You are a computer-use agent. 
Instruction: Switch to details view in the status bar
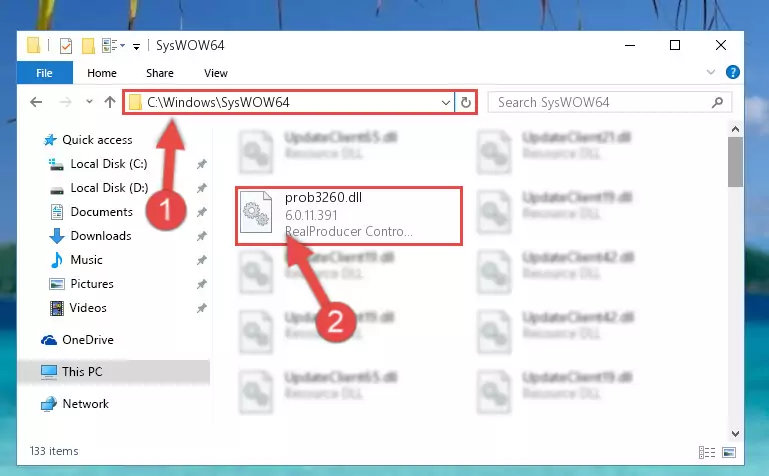pyautogui.click(x=707, y=452)
